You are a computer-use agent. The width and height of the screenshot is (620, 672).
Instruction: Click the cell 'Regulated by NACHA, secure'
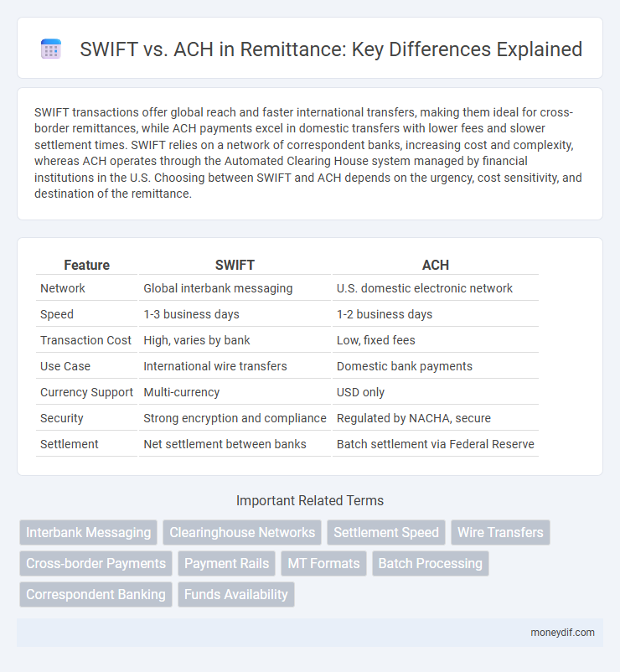click(414, 418)
